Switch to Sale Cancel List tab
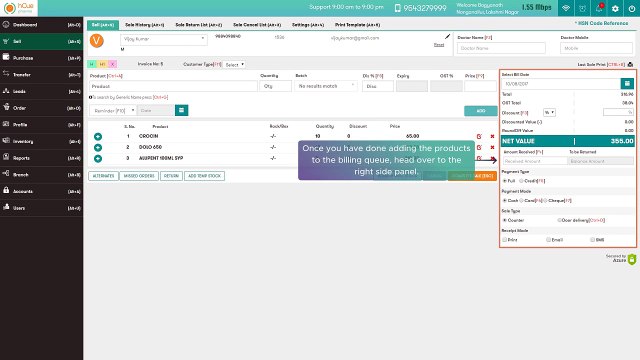The width and height of the screenshot is (640, 360). [257, 25]
